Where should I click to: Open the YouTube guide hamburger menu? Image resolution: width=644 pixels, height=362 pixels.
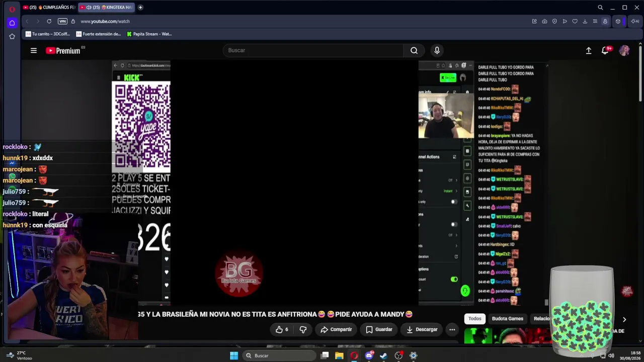(34, 50)
